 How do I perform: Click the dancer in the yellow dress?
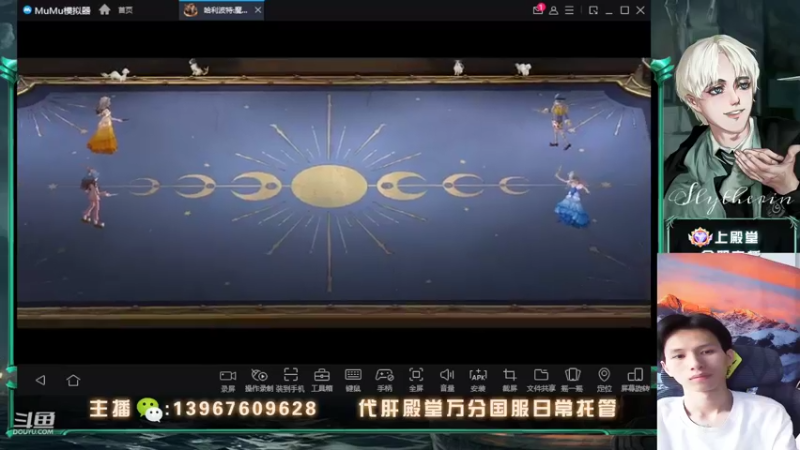tap(105, 126)
